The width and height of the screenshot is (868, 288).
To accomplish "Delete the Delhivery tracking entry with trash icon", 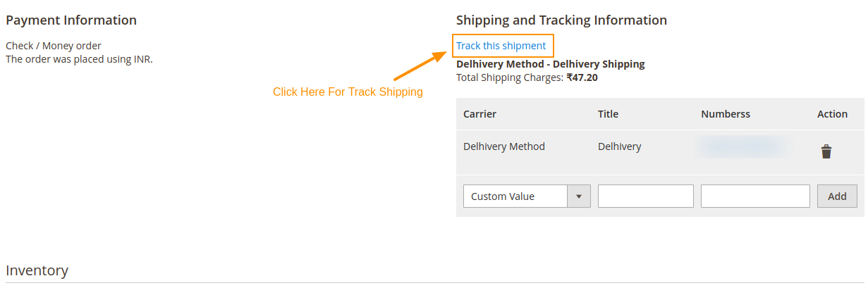I will pyautogui.click(x=826, y=151).
